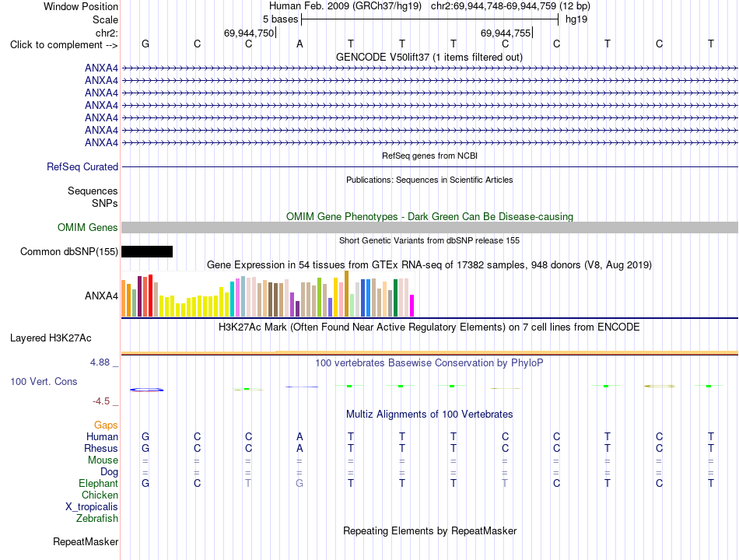Click the "SNPs" track label
Image resolution: width=739 pixels, height=560 pixels.
tap(105, 203)
